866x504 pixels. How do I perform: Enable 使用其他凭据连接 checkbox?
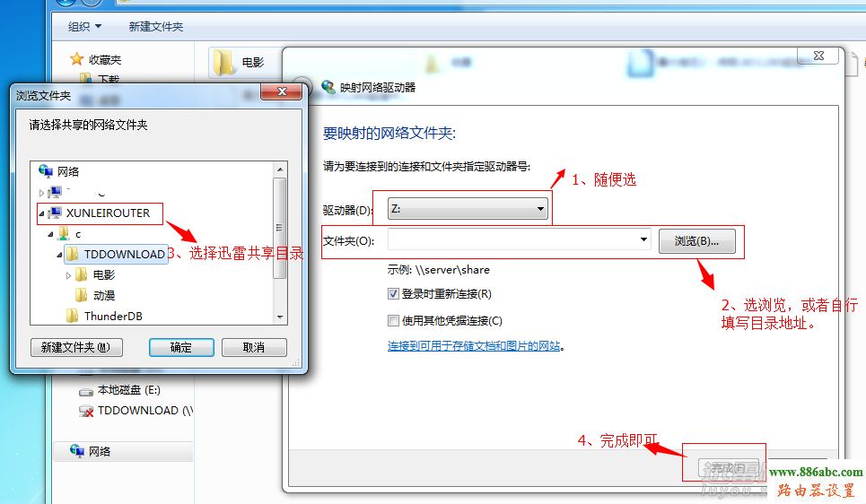click(393, 321)
